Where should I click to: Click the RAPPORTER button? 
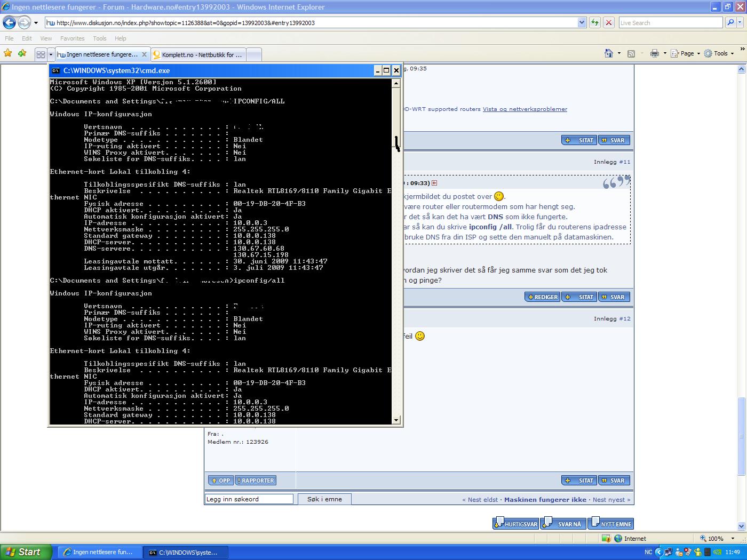click(255, 481)
